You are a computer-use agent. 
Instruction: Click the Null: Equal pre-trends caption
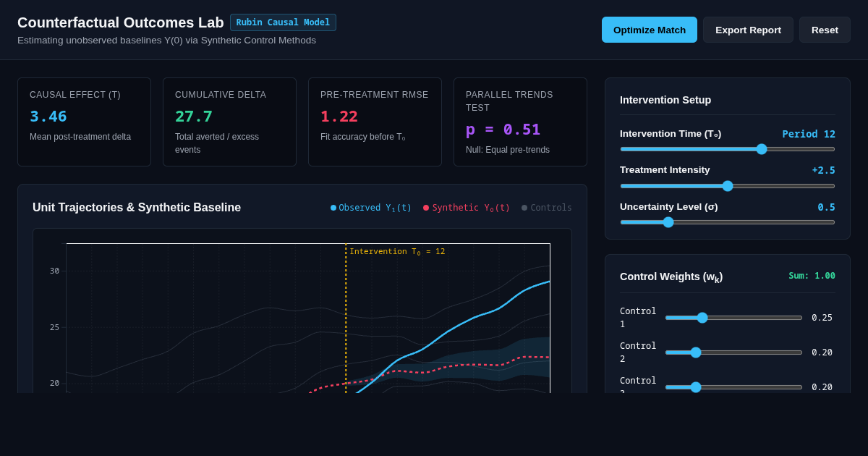(x=508, y=150)
